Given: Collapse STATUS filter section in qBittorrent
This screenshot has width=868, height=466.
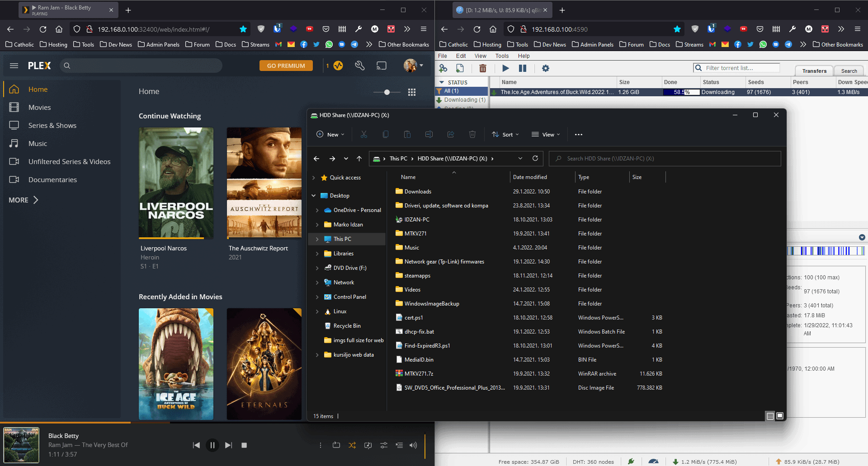Looking at the screenshot, I should pyautogui.click(x=442, y=82).
